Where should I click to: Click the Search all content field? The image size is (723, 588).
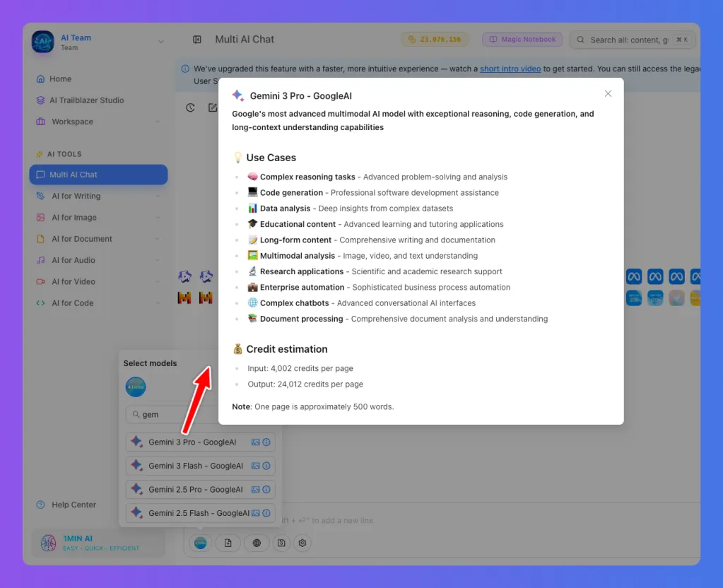point(632,40)
